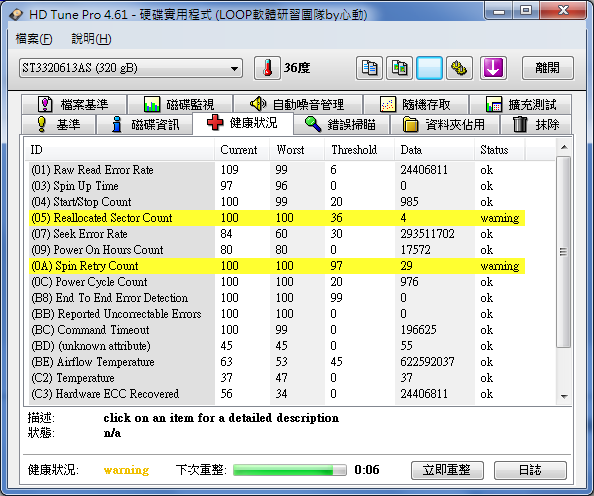Select the Reallocated Sector Count row
The image size is (594, 496).
[277, 218]
